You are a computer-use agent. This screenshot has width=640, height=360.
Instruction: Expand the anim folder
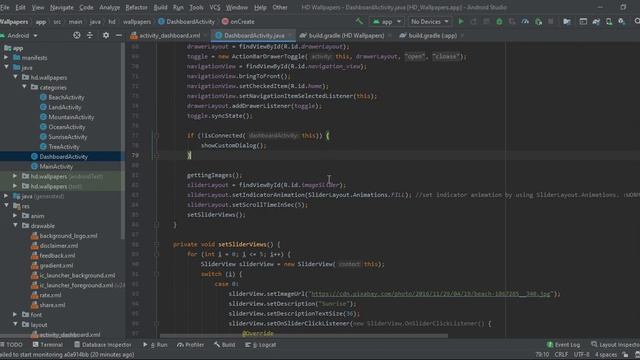coord(15,216)
